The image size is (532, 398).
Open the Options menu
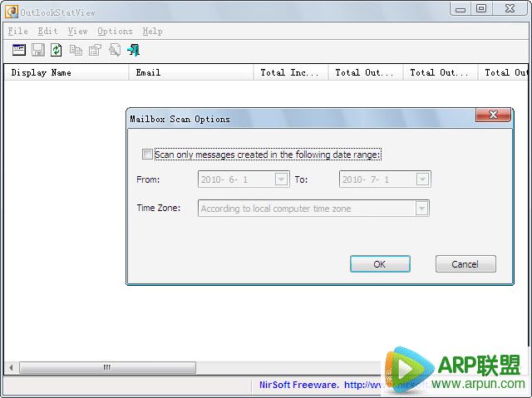(115, 32)
